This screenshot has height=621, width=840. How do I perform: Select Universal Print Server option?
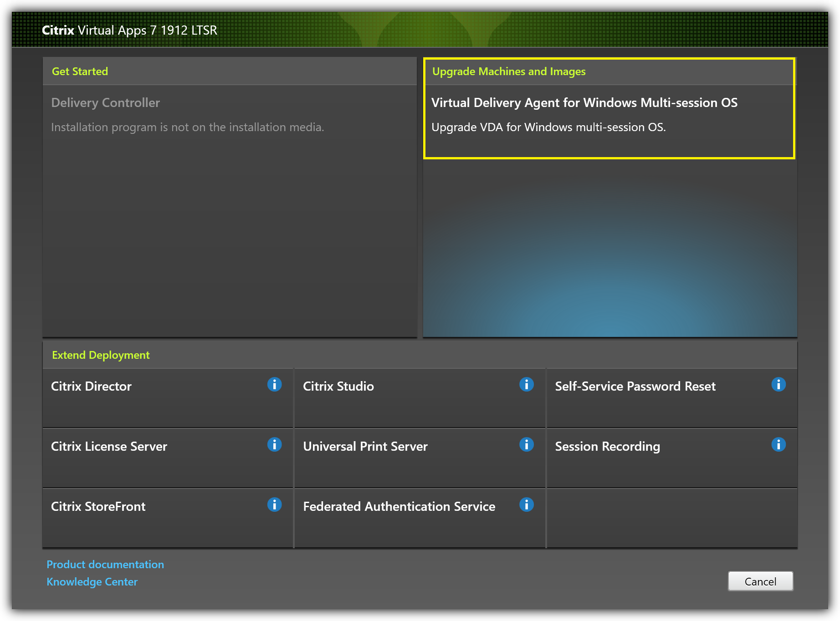[x=365, y=447]
